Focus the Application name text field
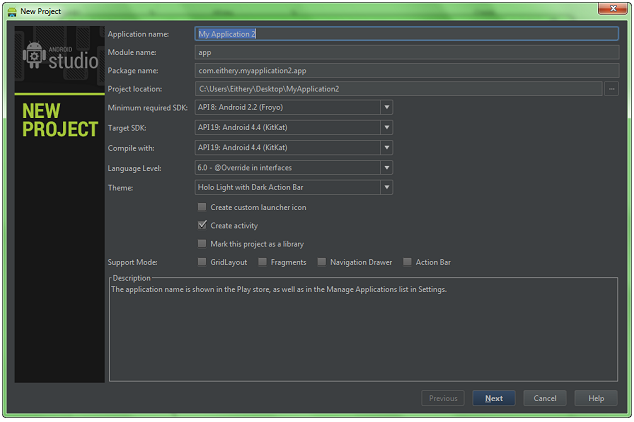634x422 pixels. coord(407,34)
